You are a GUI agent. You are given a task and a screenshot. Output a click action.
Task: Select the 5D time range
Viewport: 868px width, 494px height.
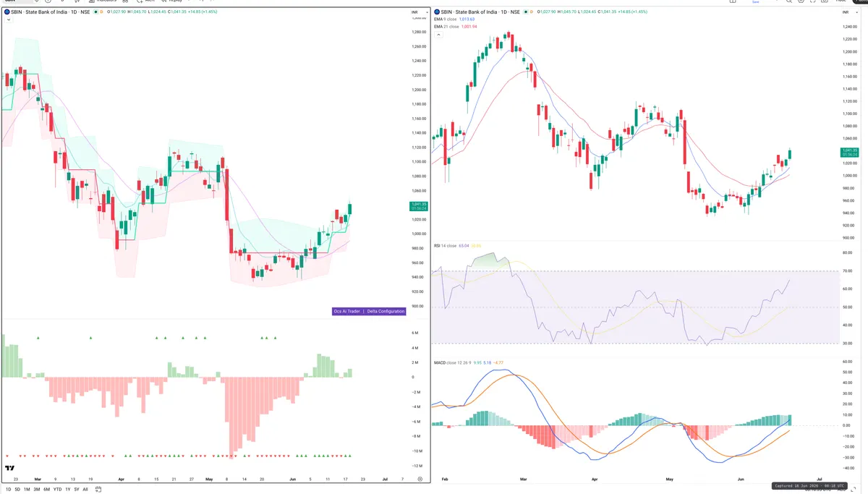click(17, 489)
